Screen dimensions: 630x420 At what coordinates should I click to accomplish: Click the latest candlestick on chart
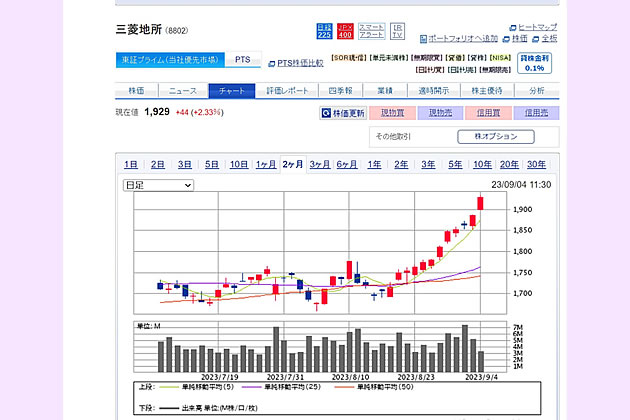[481, 203]
